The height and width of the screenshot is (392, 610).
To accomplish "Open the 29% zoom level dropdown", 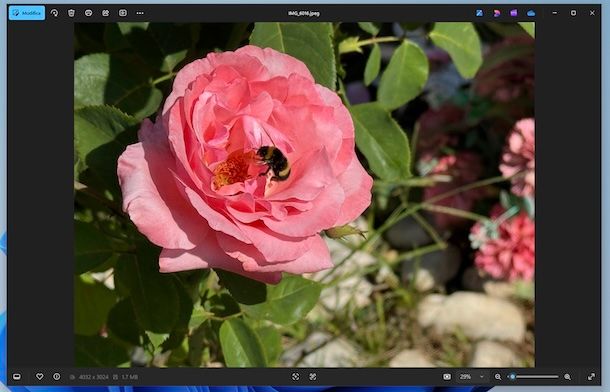I will [472, 376].
